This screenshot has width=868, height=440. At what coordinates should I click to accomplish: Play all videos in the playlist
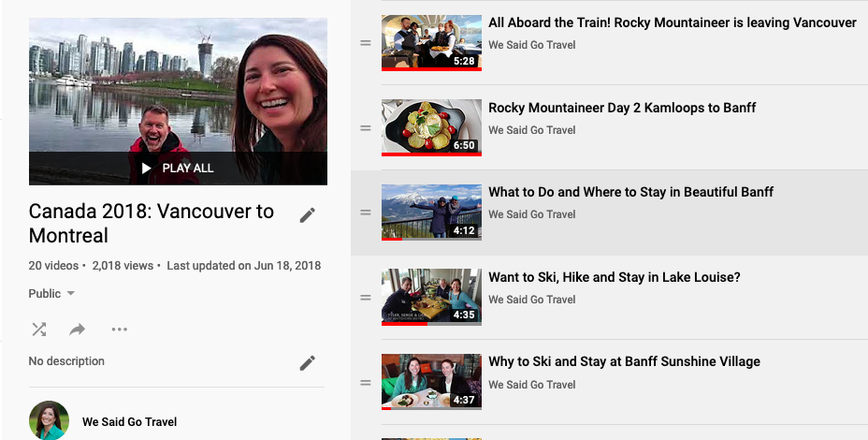178,169
